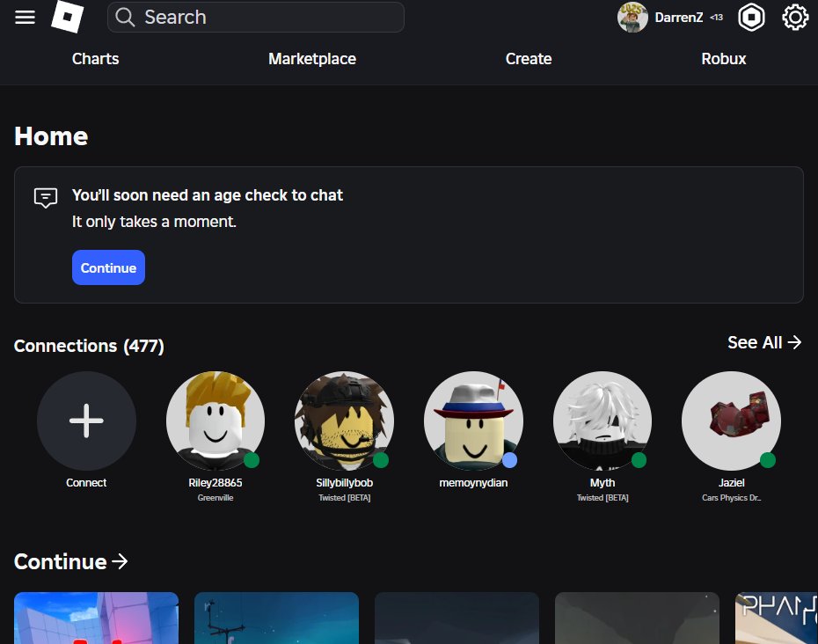Click green status dot on Sillybillybob

pyautogui.click(x=381, y=460)
